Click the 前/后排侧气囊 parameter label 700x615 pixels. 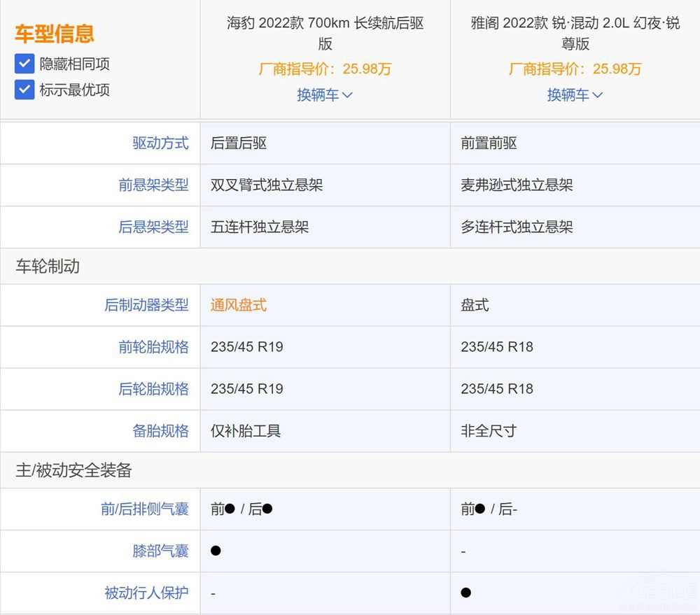pyautogui.click(x=144, y=509)
